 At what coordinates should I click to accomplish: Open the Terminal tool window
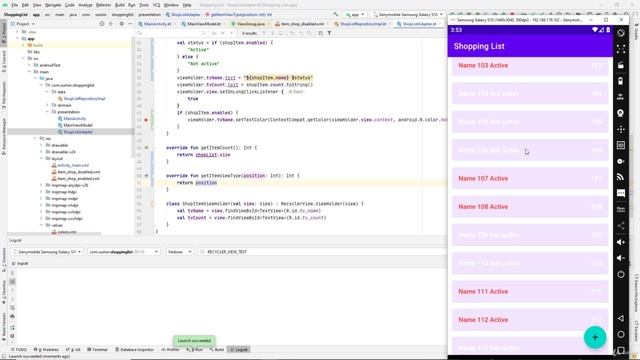click(x=98, y=350)
